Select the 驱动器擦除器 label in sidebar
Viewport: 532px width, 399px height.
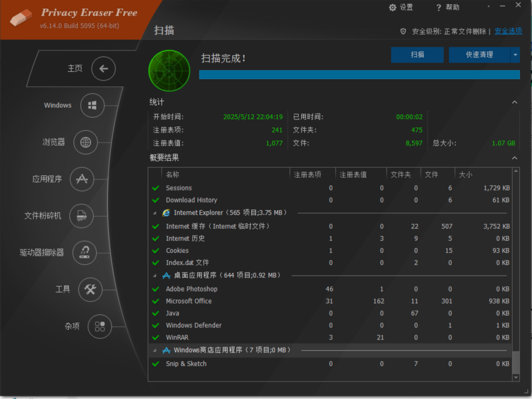click(42, 253)
